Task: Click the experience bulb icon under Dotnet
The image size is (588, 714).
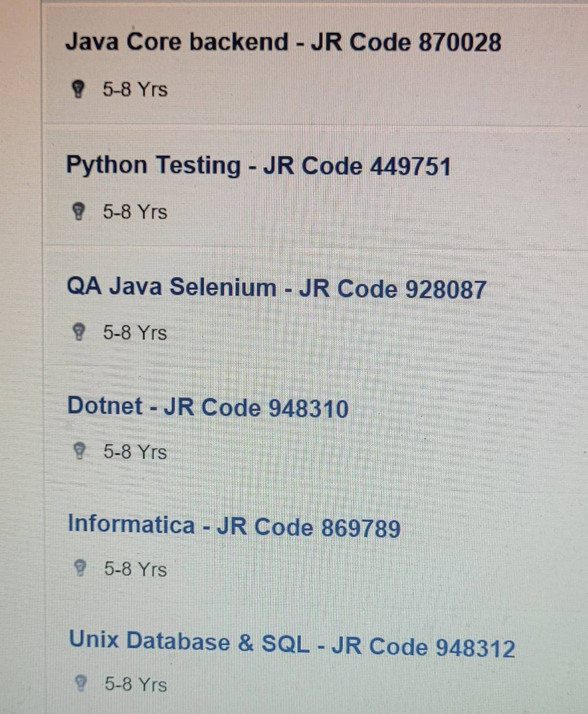Action: point(80,451)
